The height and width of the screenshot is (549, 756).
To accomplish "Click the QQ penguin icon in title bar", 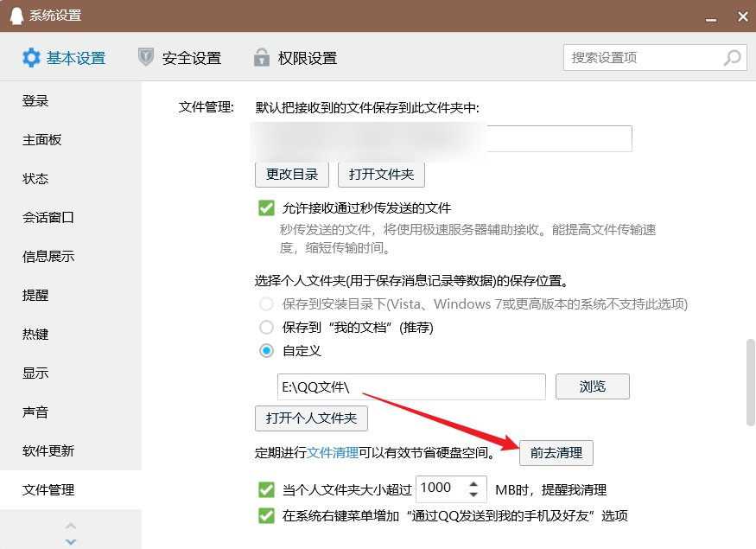I will (18, 16).
